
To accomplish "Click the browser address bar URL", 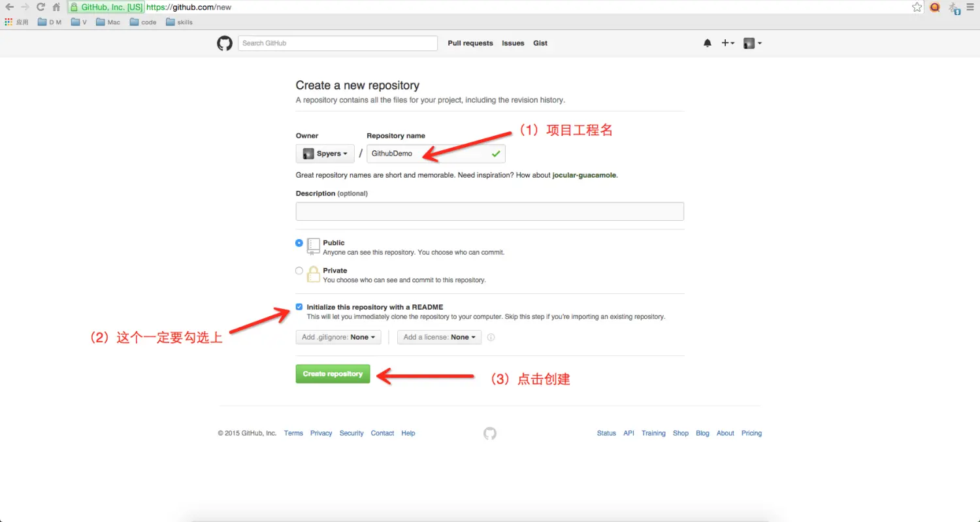I will tap(189, 7).
